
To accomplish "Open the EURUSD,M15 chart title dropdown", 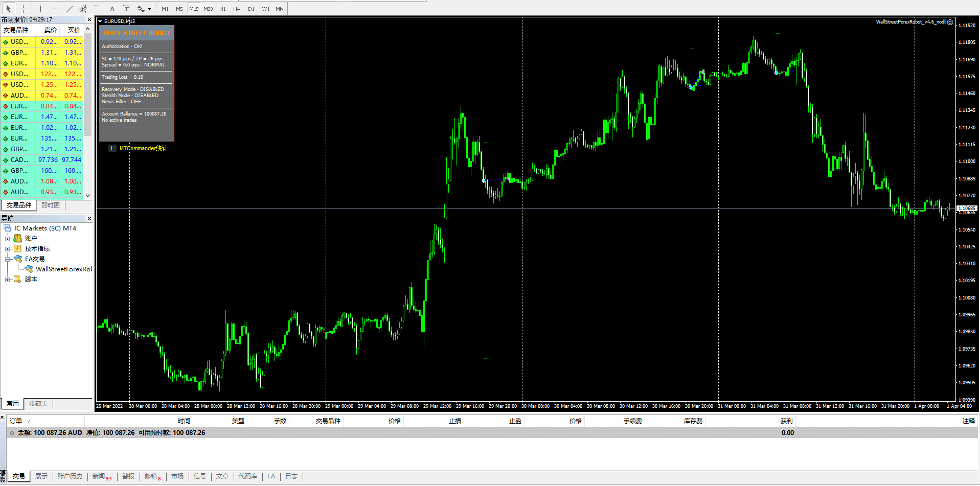I will [x=100, y=21].
